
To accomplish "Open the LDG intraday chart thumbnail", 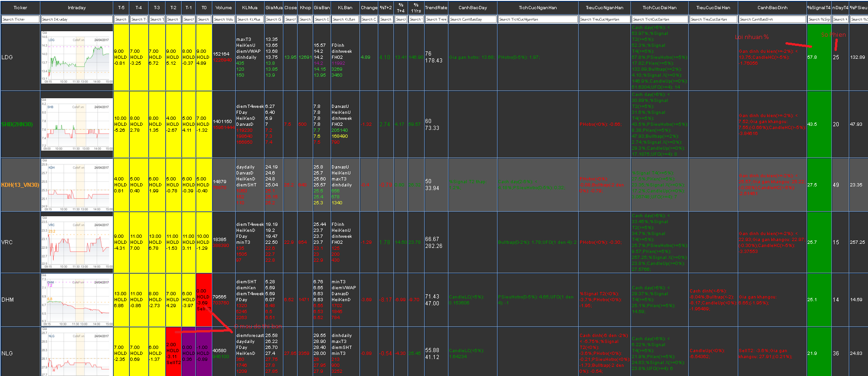I will [x=77, y=57].
